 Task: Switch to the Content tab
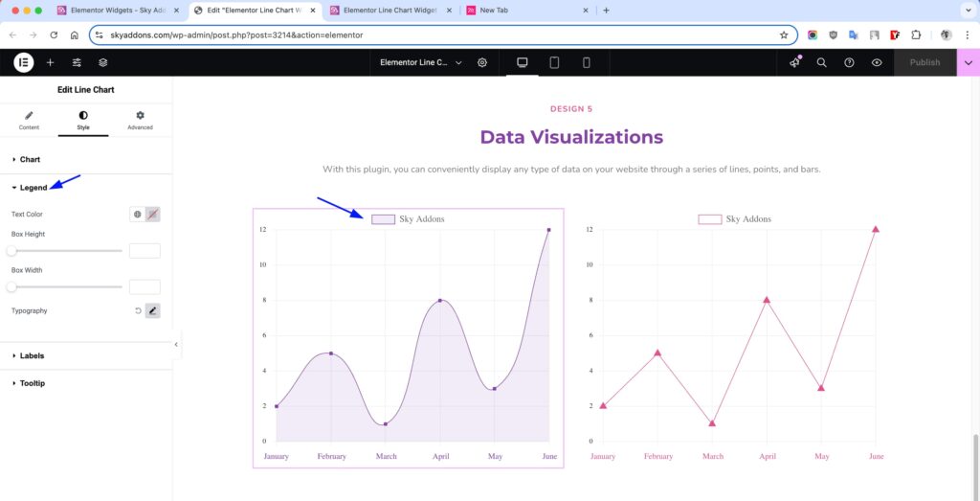coord(29,121)
